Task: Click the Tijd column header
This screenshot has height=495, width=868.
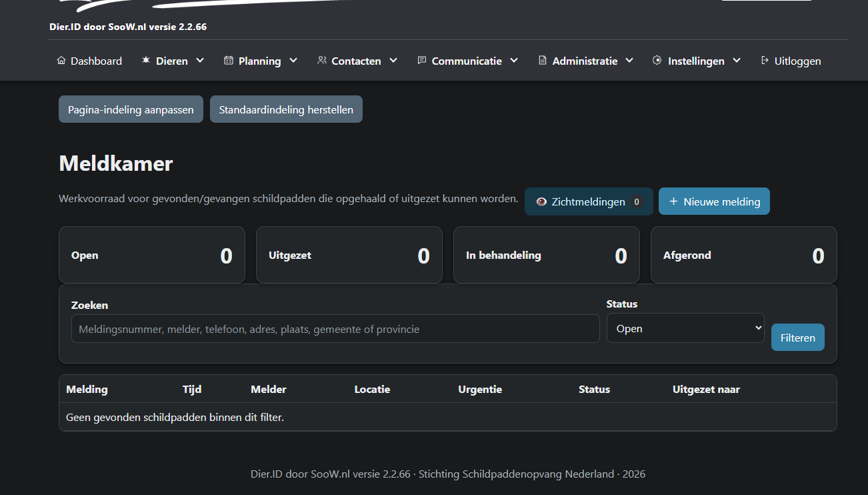Action: pos(192,389)
